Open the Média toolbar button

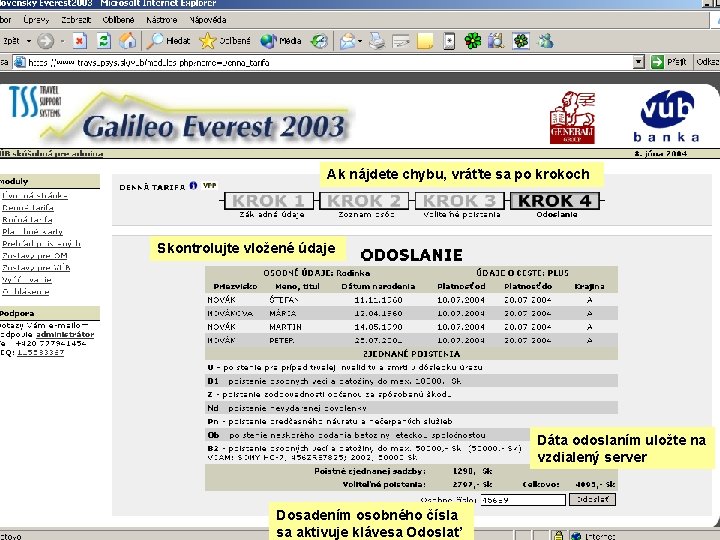coord(281,41)
